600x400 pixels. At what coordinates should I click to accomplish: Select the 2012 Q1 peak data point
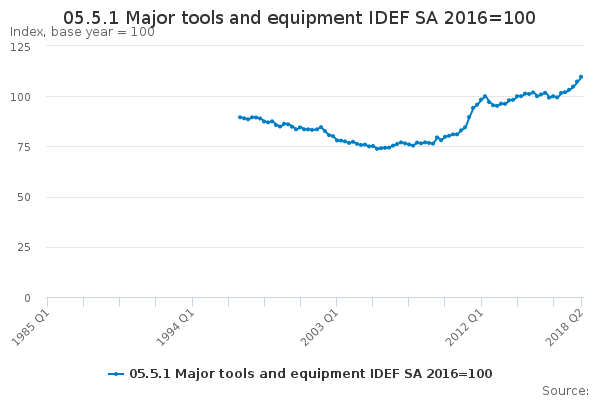[485, 96]
